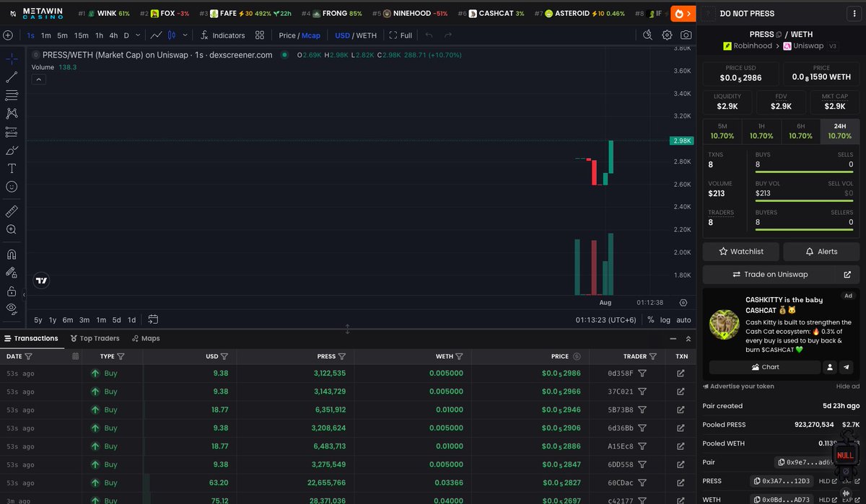Select the 5M stats tab
Viewport: 866px width, 504px height.
722,131
